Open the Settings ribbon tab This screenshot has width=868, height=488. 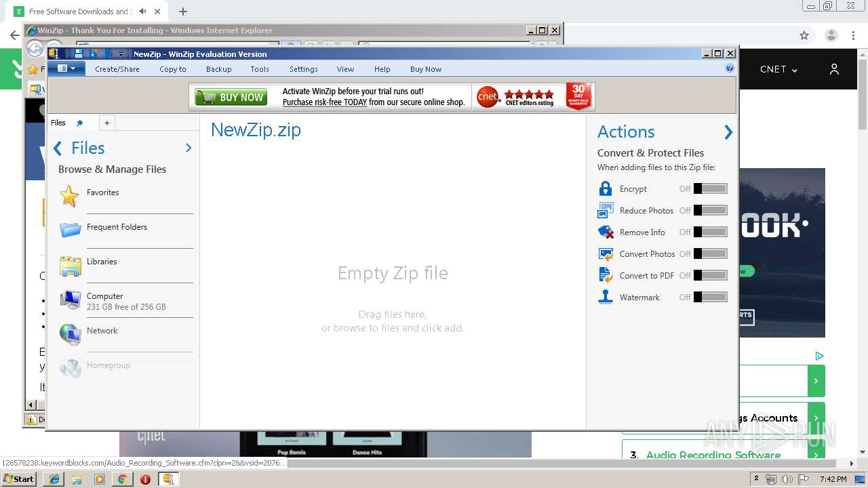tap(304, 69)
